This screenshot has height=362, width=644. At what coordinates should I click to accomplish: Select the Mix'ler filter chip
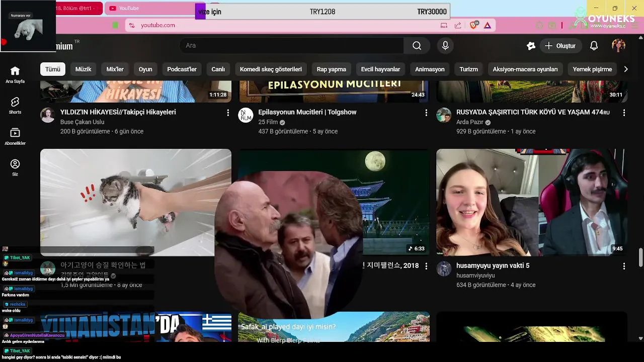pos(115,69)
